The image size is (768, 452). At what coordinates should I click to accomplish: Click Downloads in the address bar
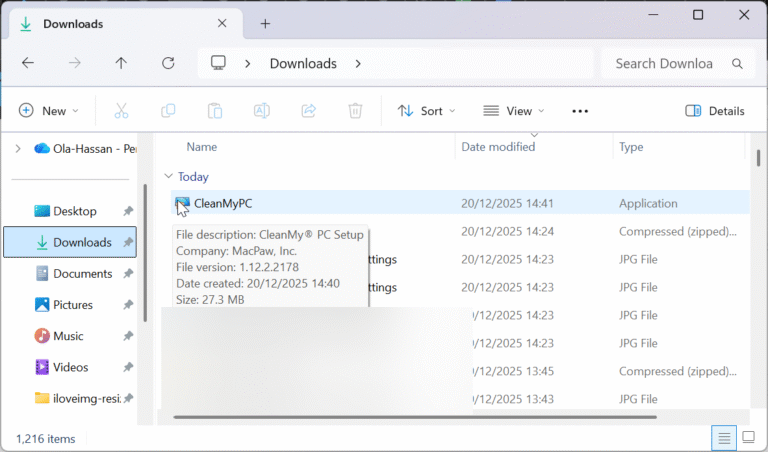pos(303,64)
